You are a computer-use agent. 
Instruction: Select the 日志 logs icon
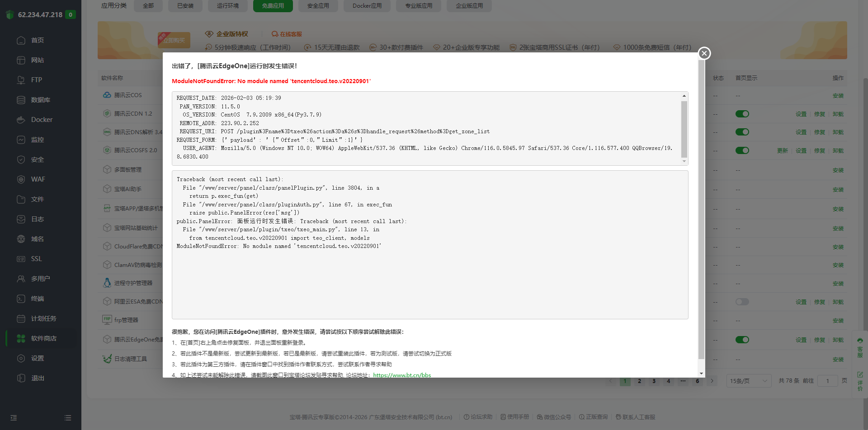tap(21, 219)
